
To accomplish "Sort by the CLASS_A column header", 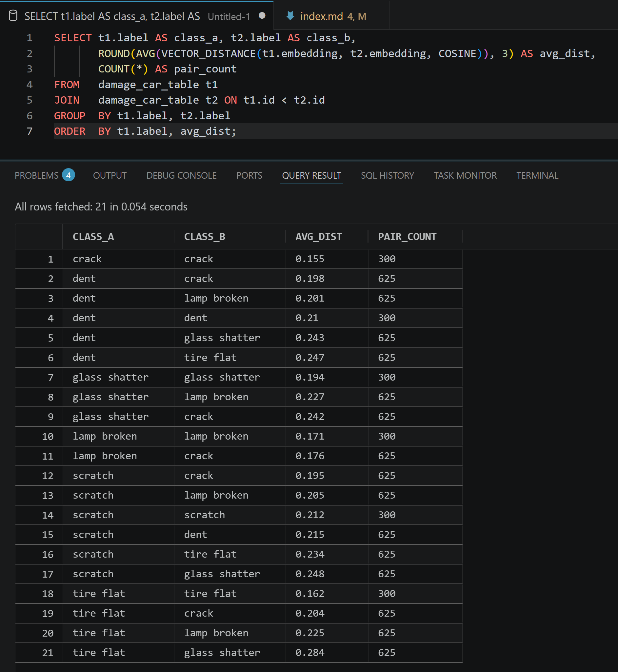I will [x=93, y=237].
